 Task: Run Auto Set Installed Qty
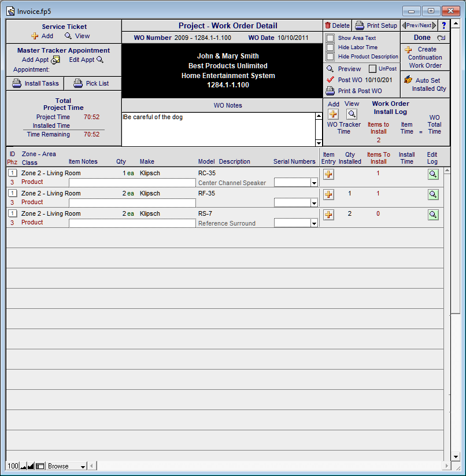425,84
